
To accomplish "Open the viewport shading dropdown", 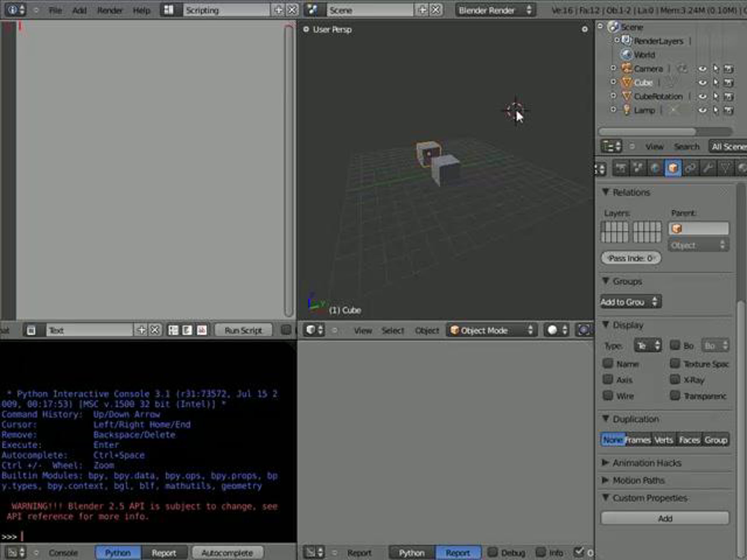I will pyautogui.click(x=556, y=330).
